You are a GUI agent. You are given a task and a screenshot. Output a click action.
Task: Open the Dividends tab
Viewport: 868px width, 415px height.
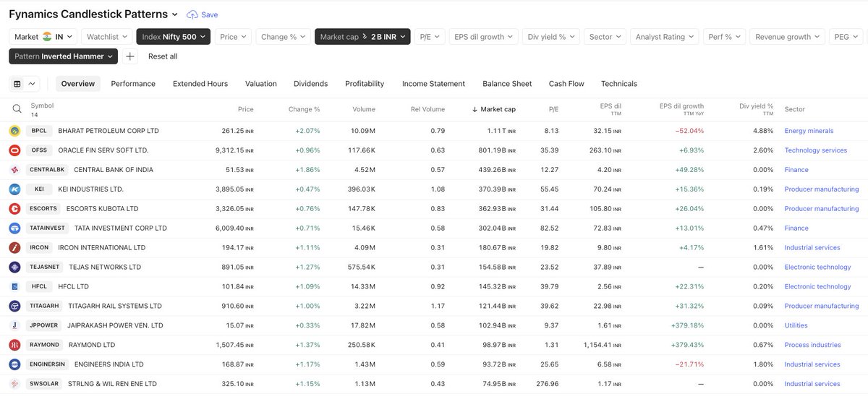tap(310, 84)
